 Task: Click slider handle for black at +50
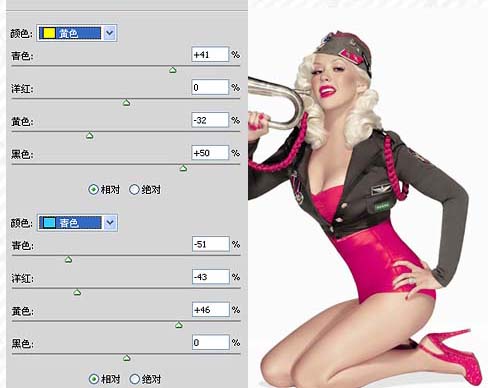(183, 168)
